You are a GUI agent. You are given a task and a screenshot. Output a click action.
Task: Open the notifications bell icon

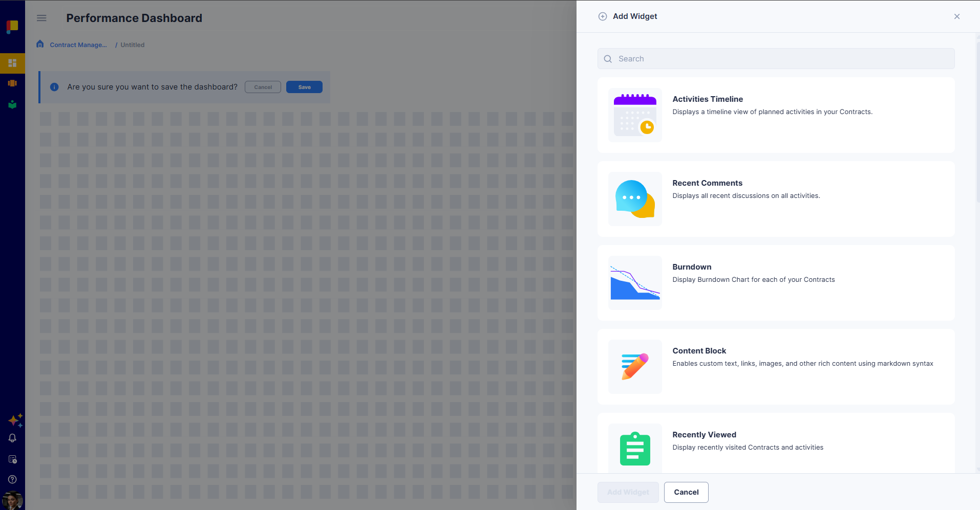[12, 438]
